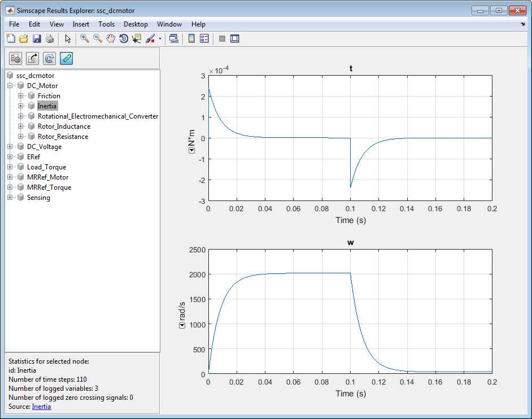Click the Inertia source link
The width and height of the screenshot is (532, 419).
pos(41,407)
